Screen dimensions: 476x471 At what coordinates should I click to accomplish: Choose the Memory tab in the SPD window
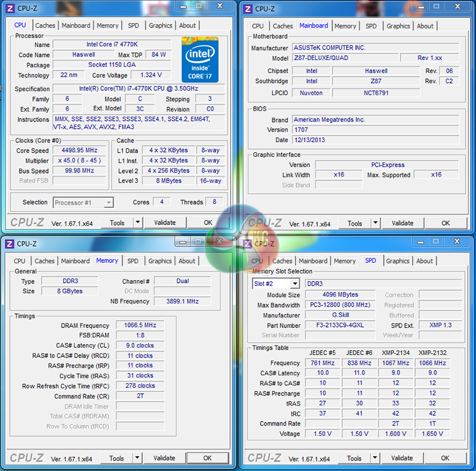[x=345, y=261]
